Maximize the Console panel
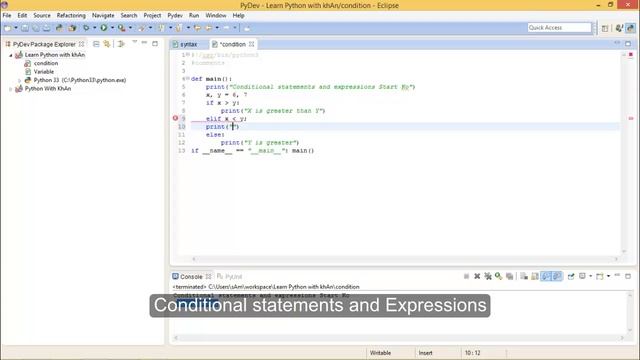640x360 pixels. point(628,276)
